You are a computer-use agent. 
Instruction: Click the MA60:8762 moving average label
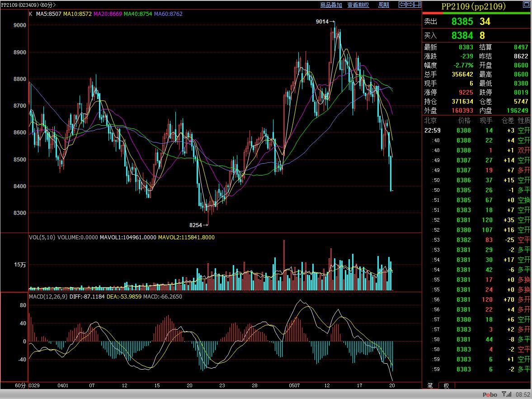click(x=168, y=14)
